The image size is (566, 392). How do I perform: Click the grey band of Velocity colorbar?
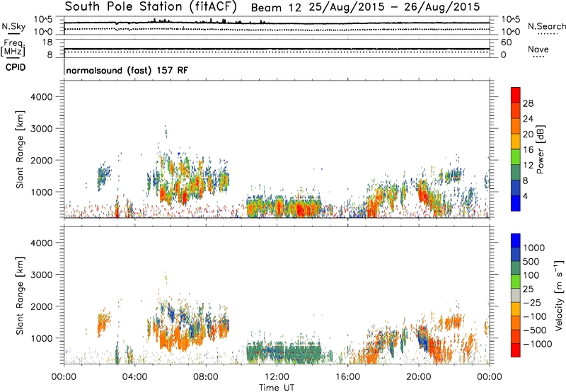click(516, 296)
